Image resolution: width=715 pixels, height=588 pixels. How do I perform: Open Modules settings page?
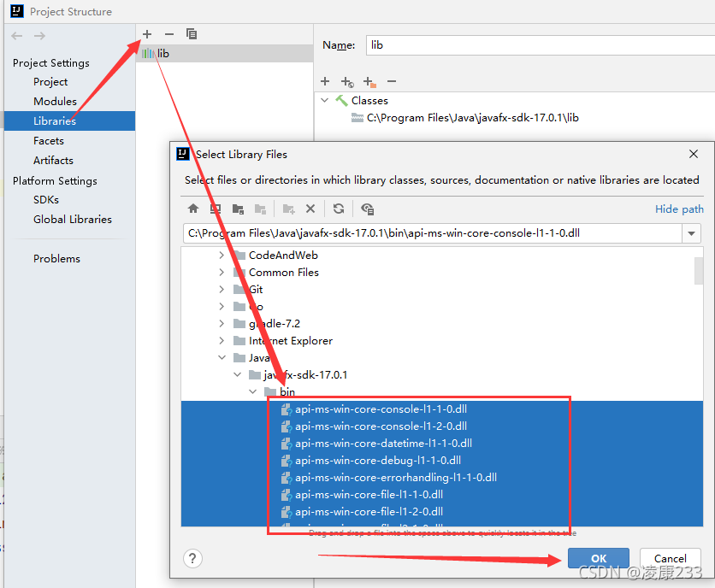(55, 101)
